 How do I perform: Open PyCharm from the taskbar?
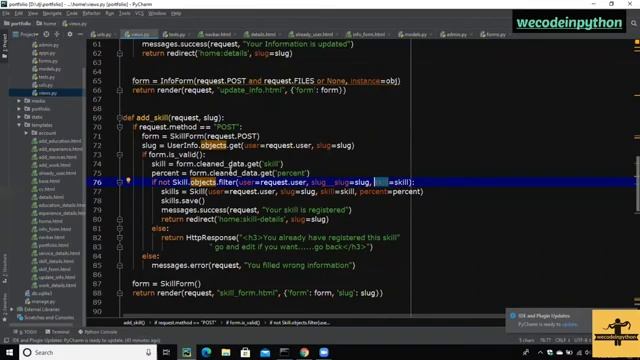click(x=187, y=352)
